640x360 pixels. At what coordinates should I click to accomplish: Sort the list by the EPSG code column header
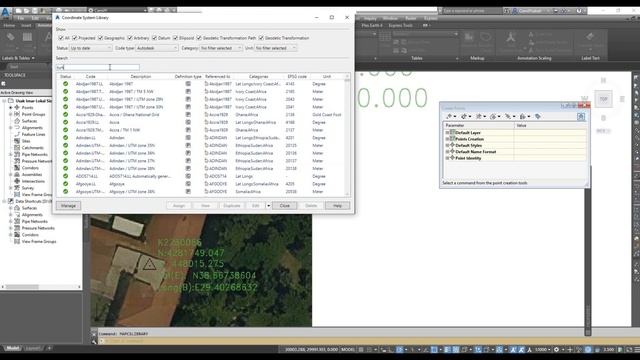pyautogui.click(x=297, y=76)
